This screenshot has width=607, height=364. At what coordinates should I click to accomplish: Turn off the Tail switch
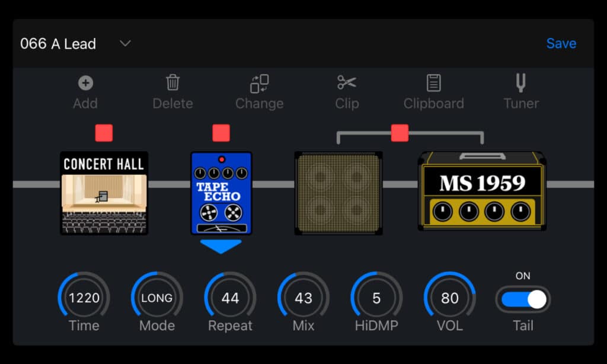click(523, 299)
